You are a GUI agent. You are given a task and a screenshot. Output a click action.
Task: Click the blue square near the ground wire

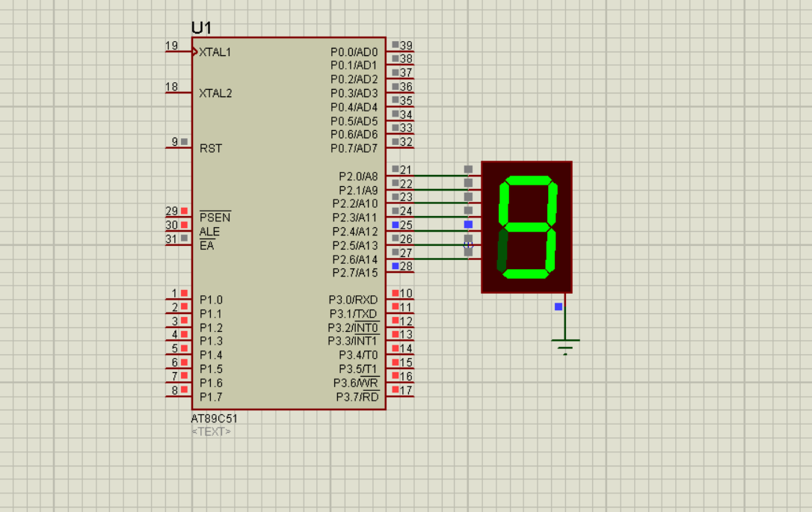(557, 306)
